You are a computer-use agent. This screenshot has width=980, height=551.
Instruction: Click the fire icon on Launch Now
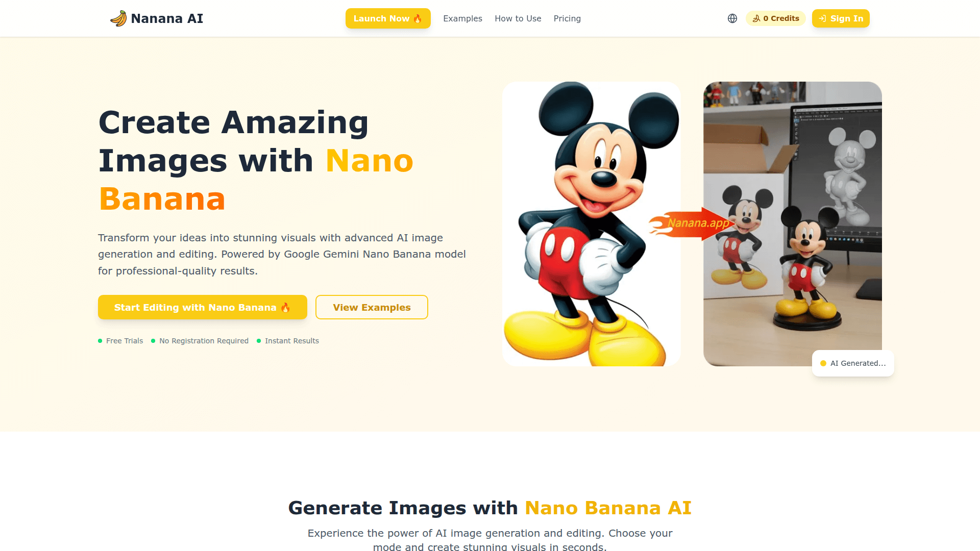click(x=418, y=18)
